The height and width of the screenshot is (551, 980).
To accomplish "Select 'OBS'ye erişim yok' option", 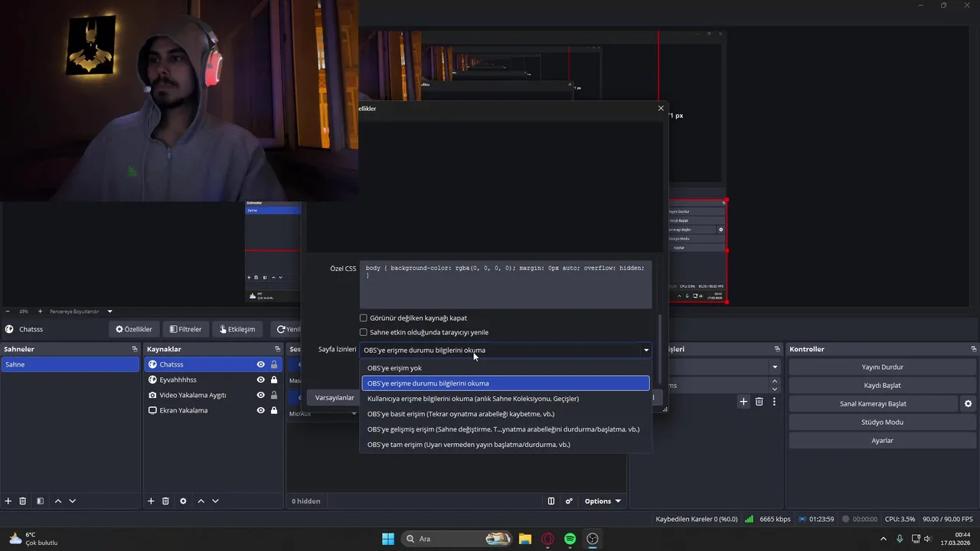I will 505,368.
